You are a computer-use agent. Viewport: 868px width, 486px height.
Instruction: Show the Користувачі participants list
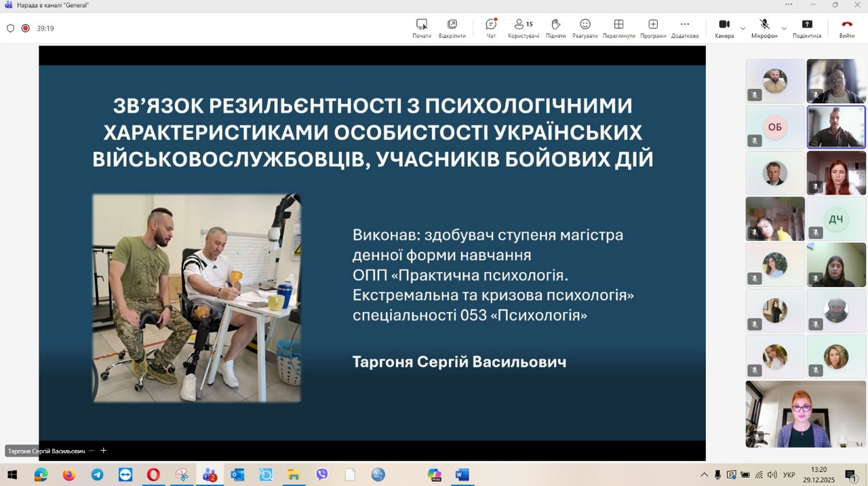[523, 28]
